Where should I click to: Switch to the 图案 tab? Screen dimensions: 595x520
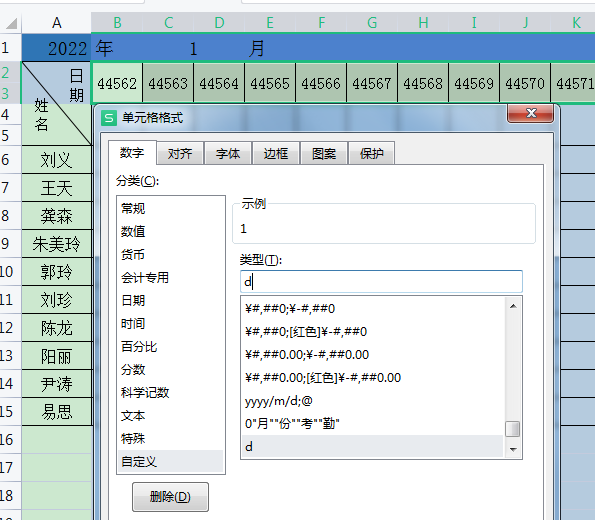[x=324, y=153]
